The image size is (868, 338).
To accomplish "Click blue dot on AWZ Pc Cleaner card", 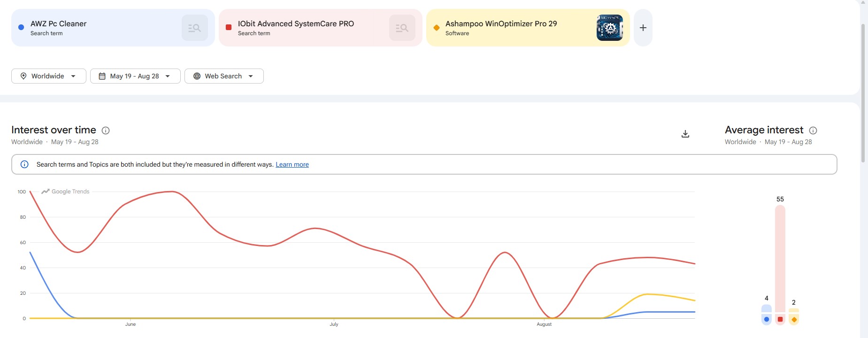I will [x=21, y=27].
